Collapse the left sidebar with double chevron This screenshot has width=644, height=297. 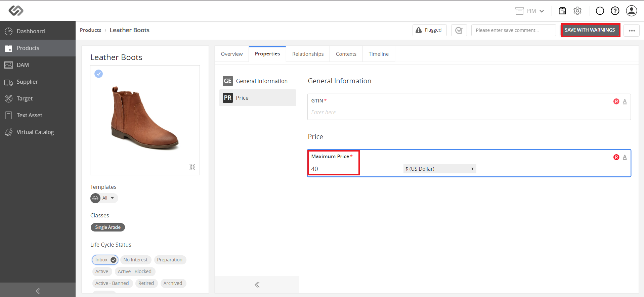[38, 291]
